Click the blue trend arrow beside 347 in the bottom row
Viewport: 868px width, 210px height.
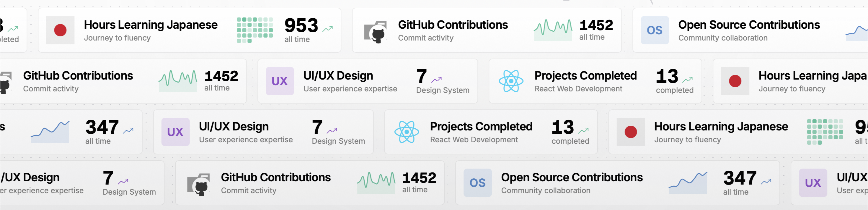point(766,182)
